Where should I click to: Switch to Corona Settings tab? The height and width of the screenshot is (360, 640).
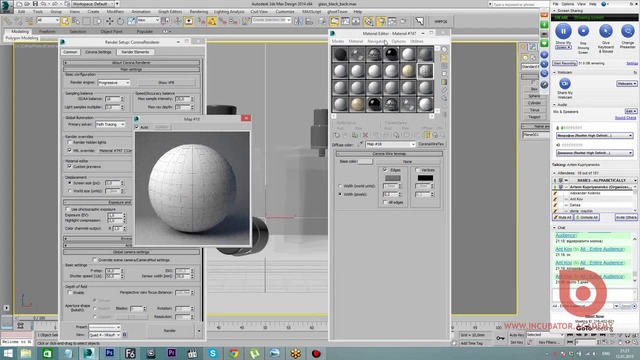[98, 52]
